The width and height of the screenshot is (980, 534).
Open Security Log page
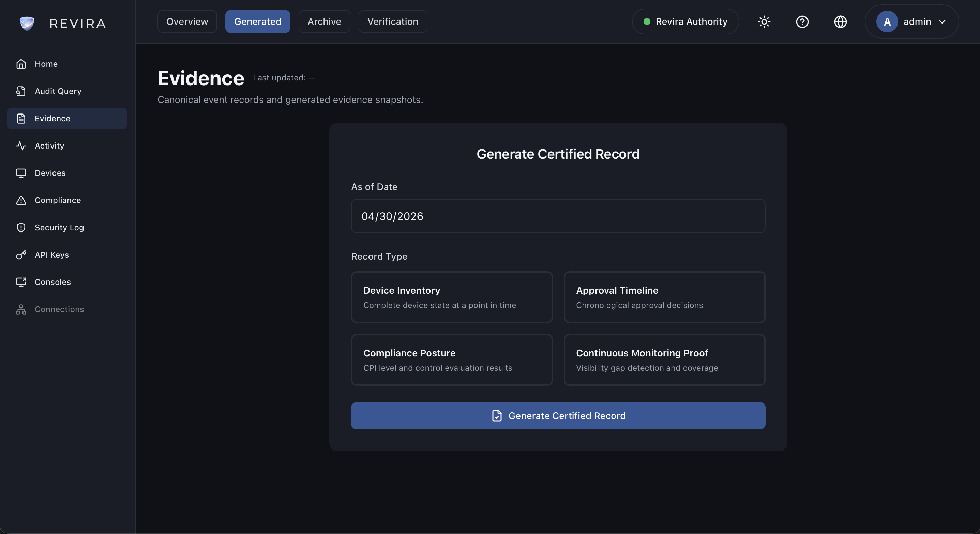(67, 227)
